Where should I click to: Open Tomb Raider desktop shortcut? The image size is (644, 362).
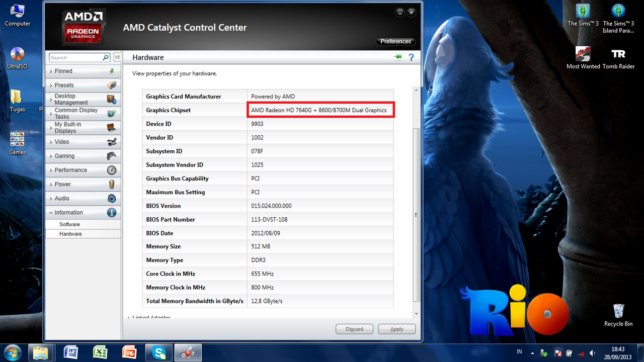[618, 58]
